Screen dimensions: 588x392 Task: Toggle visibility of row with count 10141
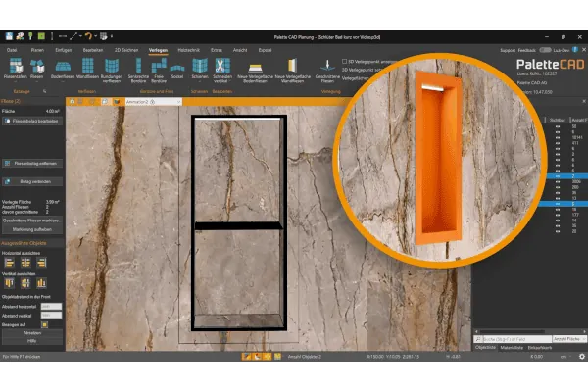pos(558,137)
